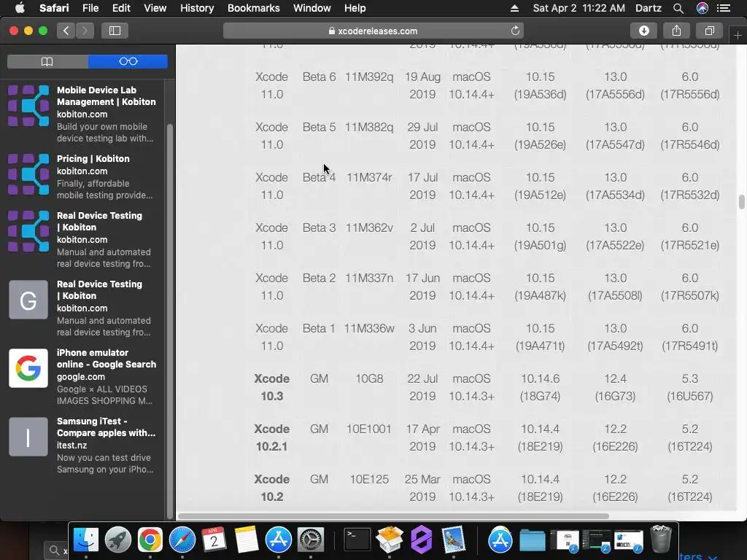Go forward to the next page
This screenshot has height=560, width=747.
[85, 31]
